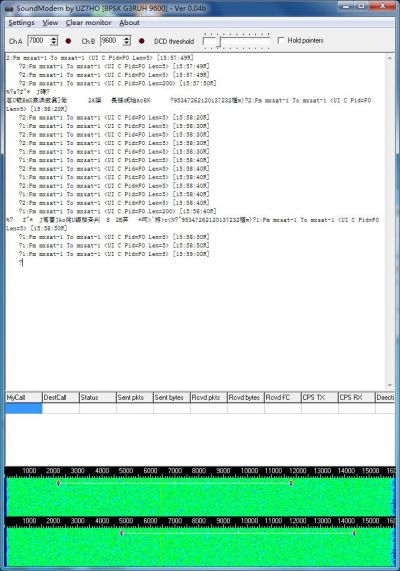Click the Rcvd pkts column header
The width and height of the screenshot is (400, 571).
point(209,397)
